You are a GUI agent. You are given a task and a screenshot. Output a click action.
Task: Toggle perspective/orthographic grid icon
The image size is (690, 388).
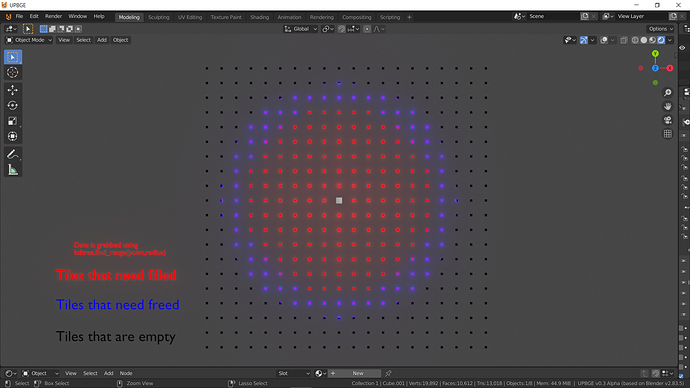pos(668,134)
